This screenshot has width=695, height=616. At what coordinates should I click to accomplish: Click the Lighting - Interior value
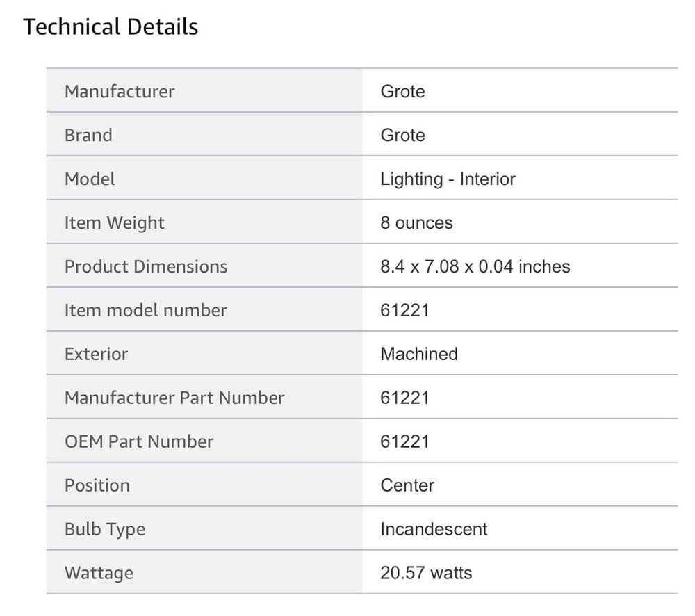(x=448, y=179)
